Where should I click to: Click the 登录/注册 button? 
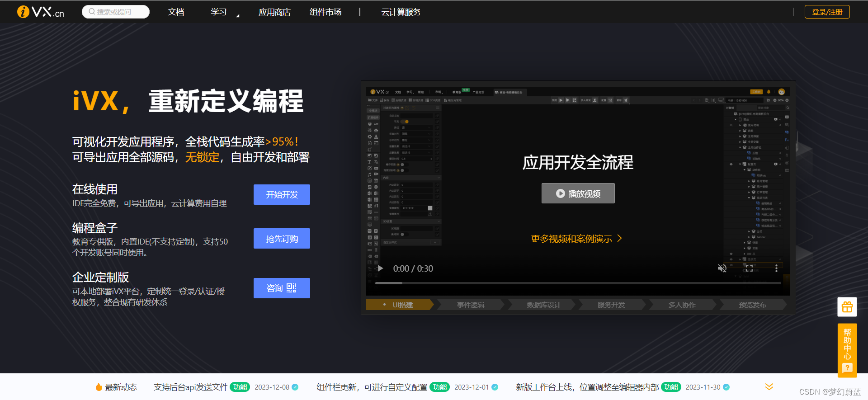(827, 12)
